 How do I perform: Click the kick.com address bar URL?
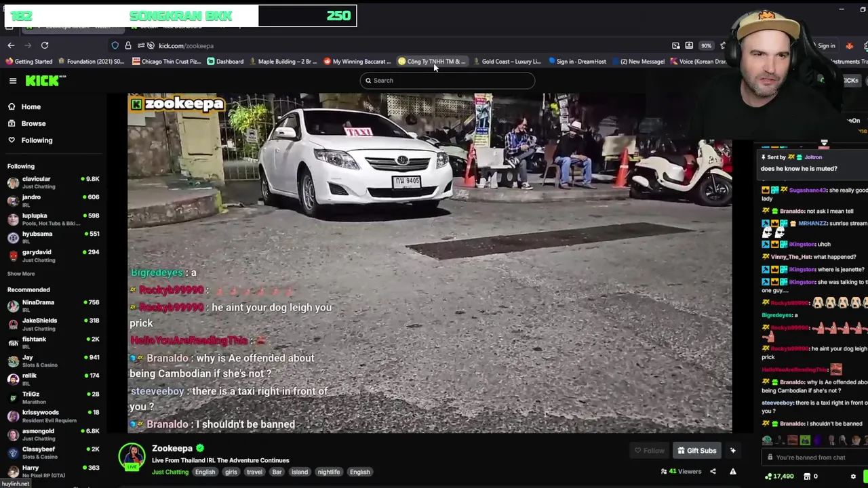(186, 45)
